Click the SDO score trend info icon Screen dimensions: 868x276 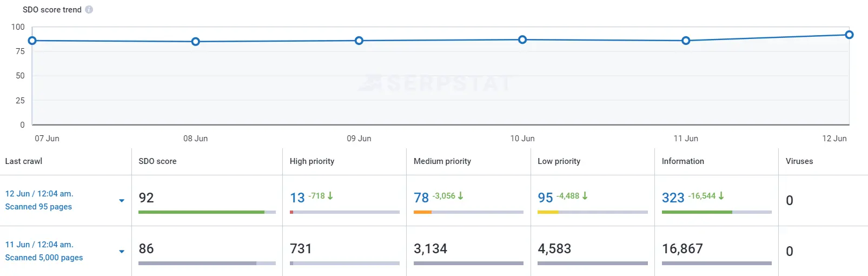click(89, 10)
